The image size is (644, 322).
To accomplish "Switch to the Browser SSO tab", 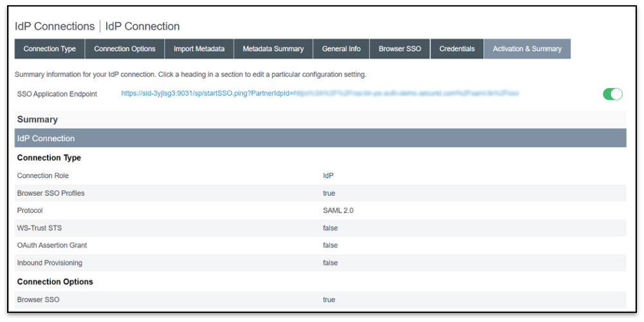I will [400, 49].
